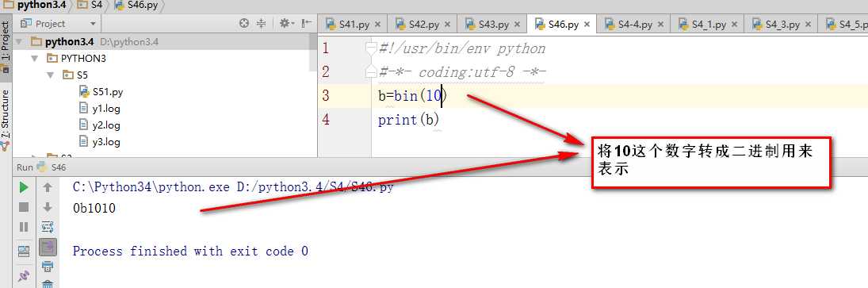The image size is (868, 288).
Task: Close the S43.py tab
Action: point(518,25)
